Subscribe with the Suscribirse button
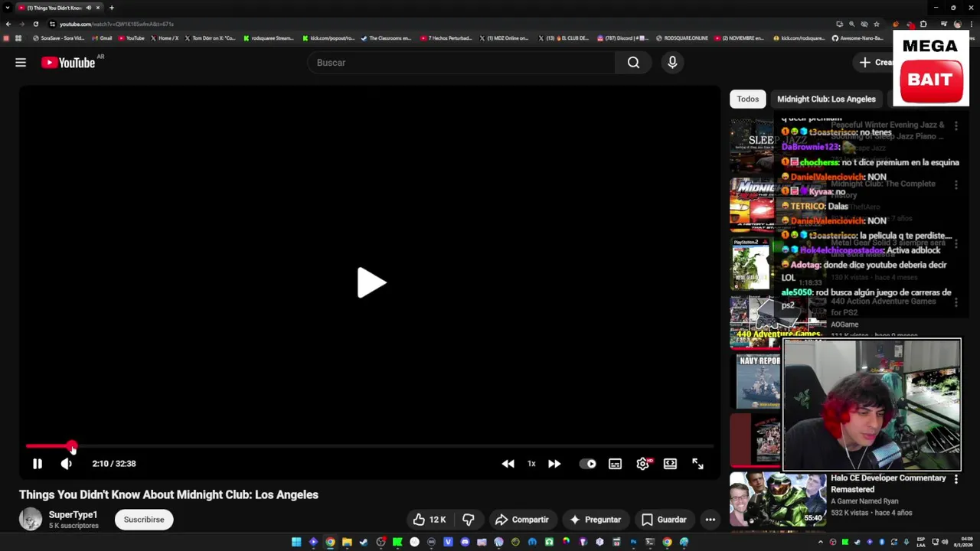 tap(144, 520)
